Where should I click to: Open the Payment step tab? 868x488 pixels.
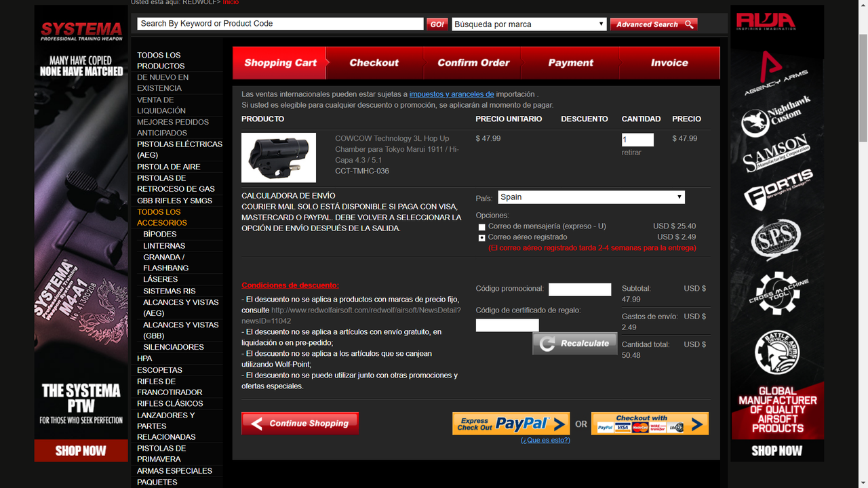571,63
